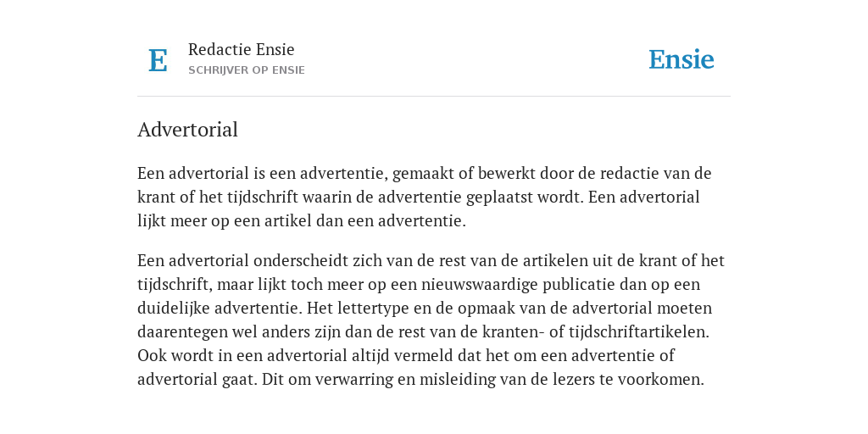Click the Advertorial heading
Screen dimensions: 868x434
click(x=187, y=130)
